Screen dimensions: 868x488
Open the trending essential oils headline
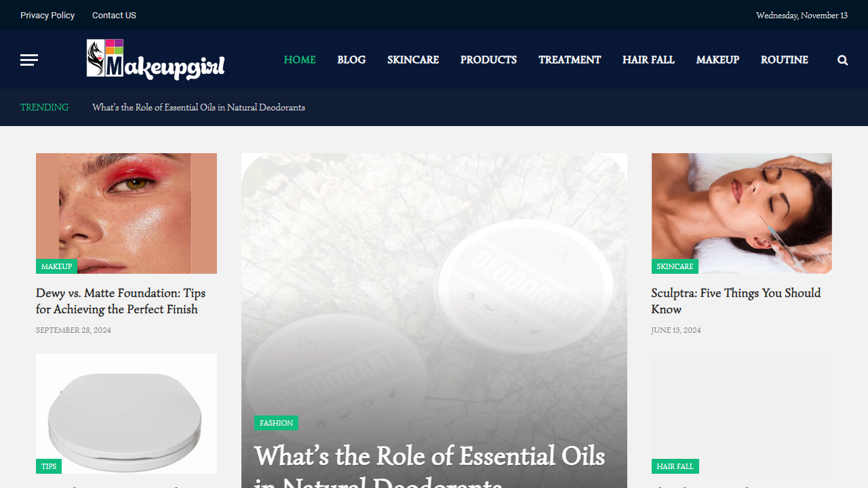(199, 107)
